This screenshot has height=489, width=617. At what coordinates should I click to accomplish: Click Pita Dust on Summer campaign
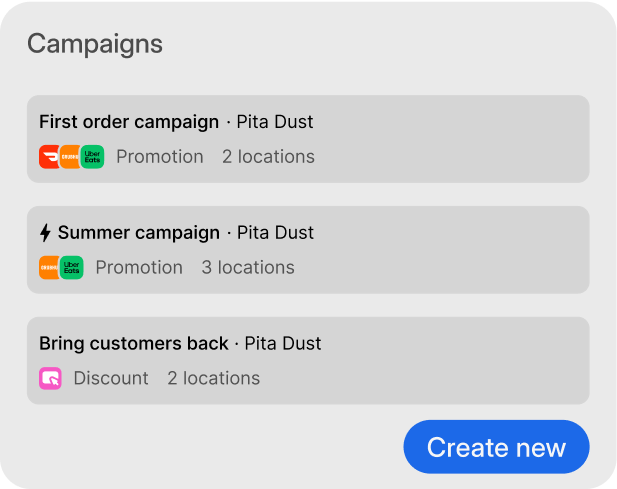pos(276,233)
